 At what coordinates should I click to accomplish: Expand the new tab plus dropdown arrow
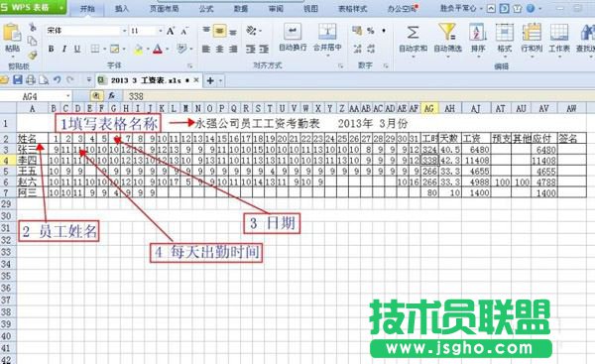[220, 80]
